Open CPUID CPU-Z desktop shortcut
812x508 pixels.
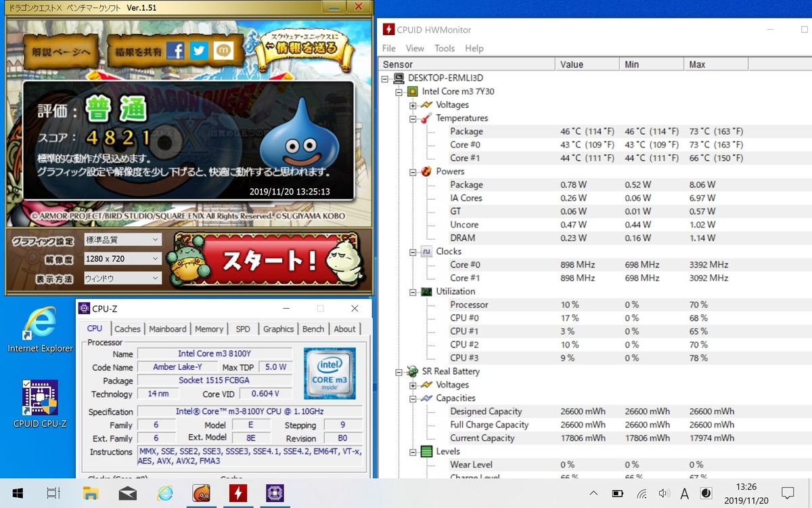(40, 404)
